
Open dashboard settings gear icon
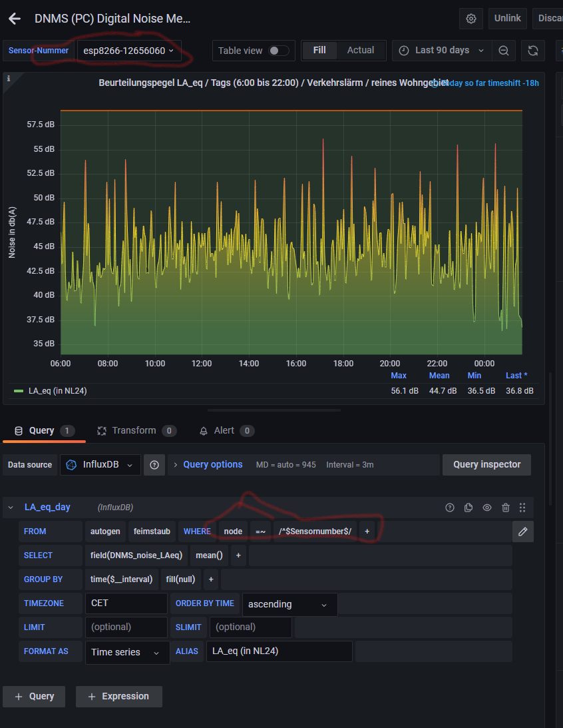[x=471, y=19]
